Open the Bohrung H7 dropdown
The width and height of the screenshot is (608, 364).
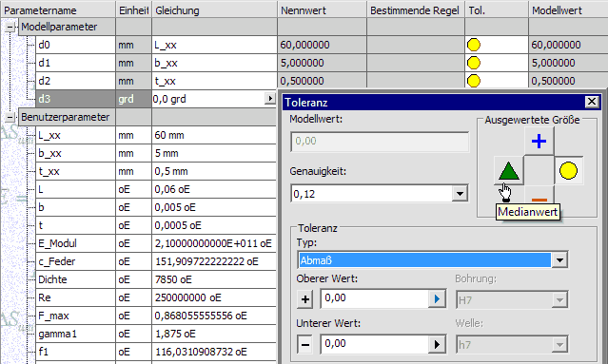click(559, 299)
